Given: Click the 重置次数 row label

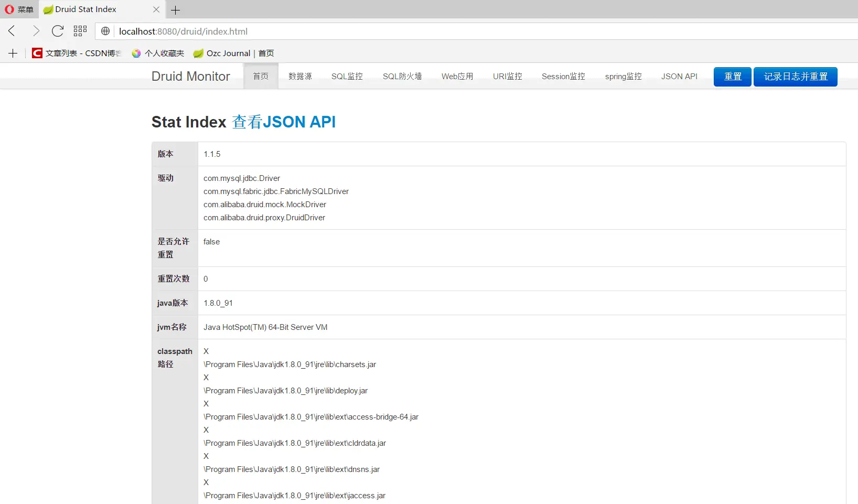Looking at the screenshot, I should click(174, 279).
